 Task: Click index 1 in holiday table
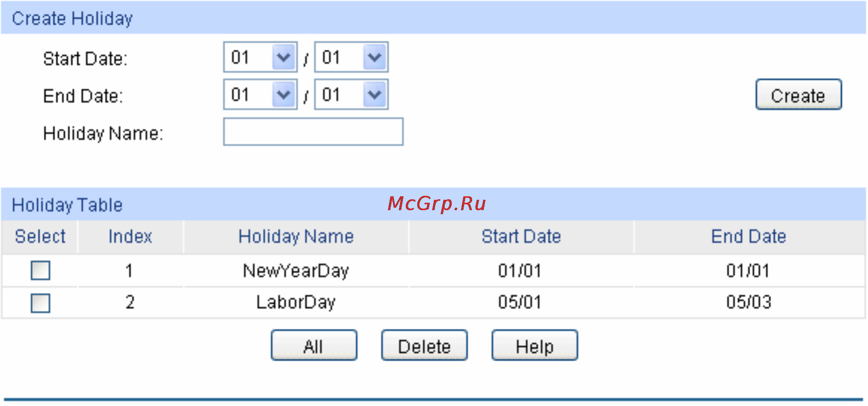(x=129, y=271)
